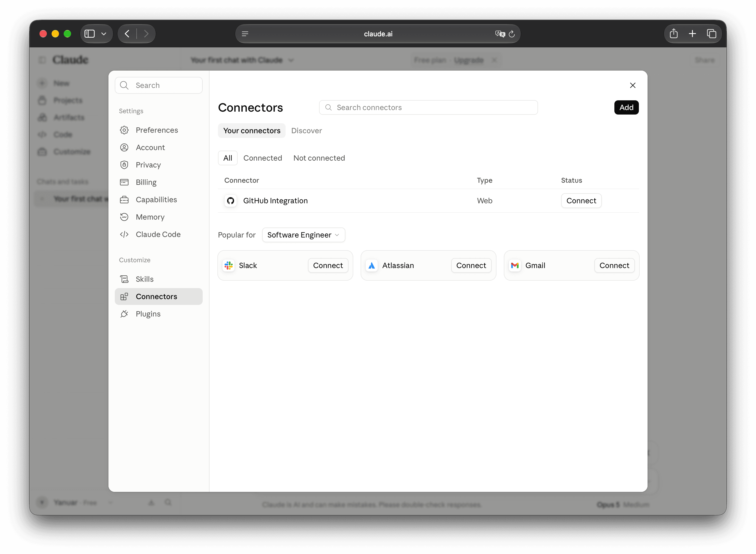
Task: Click the Search connectors field
Action: (x=428, y=107)
